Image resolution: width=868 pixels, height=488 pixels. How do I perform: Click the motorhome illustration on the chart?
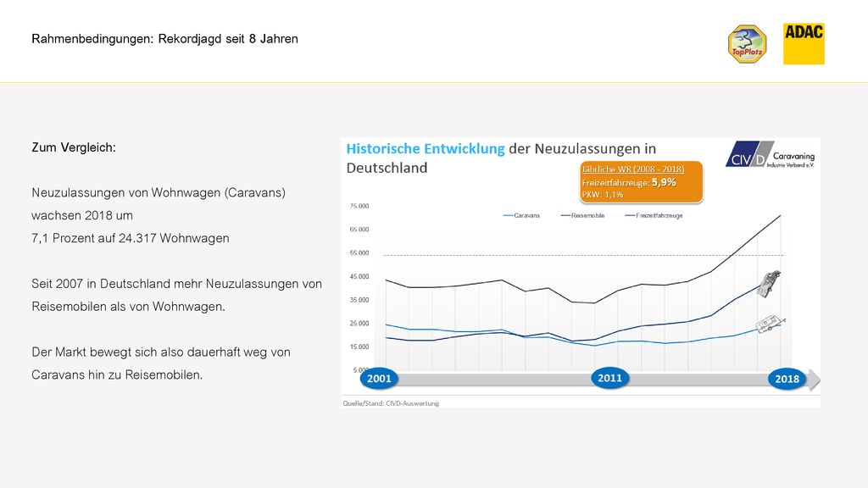pyautogui.click(x=769, y=284)
